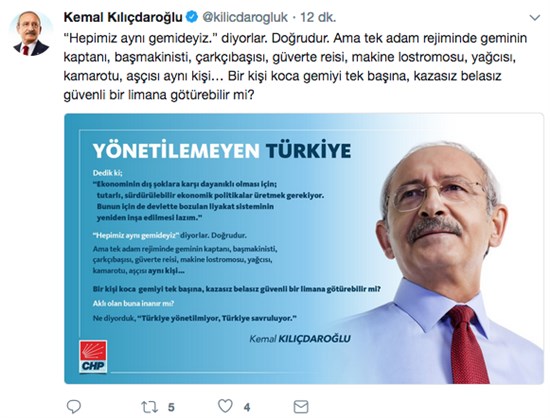Click tweet text starting with "Hepimiz aynı gemideyiz."
The height and width of the screenshot is (418, 550).
[x=295, y=66]
